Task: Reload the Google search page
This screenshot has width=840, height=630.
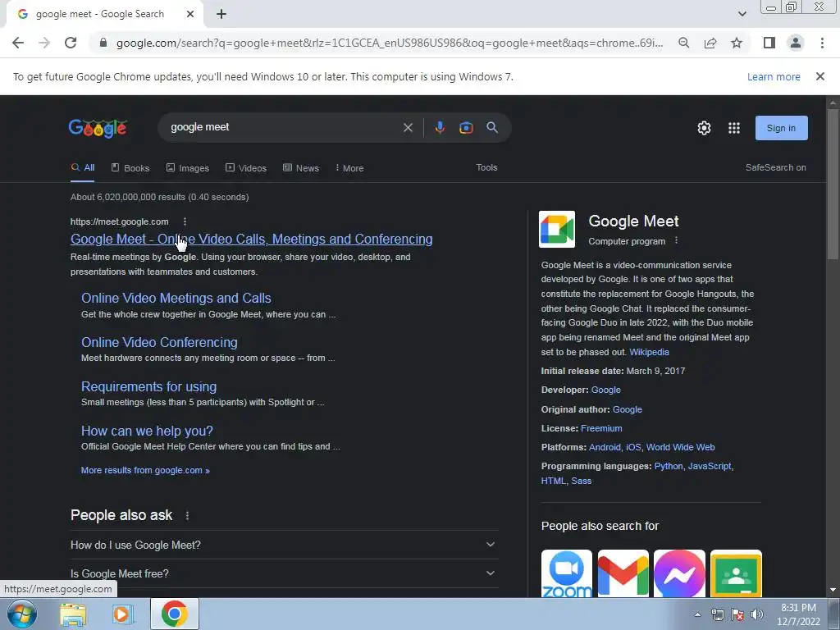Action: pyautogui.click(x=71, y=43)
